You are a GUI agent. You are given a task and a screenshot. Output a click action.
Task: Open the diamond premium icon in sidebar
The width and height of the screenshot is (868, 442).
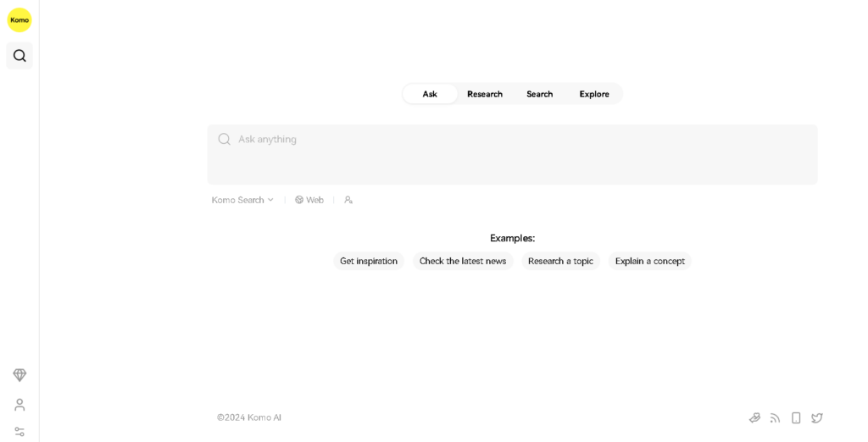click(19, 375)
